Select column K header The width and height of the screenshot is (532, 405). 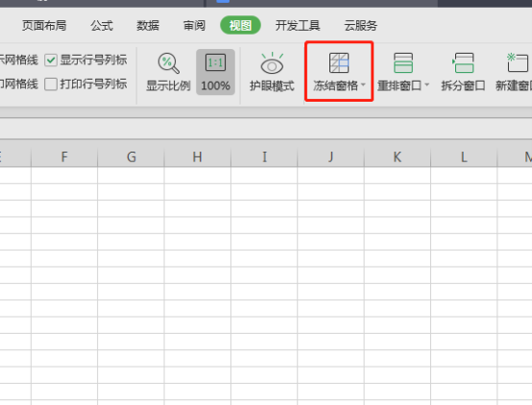point(398,157)
